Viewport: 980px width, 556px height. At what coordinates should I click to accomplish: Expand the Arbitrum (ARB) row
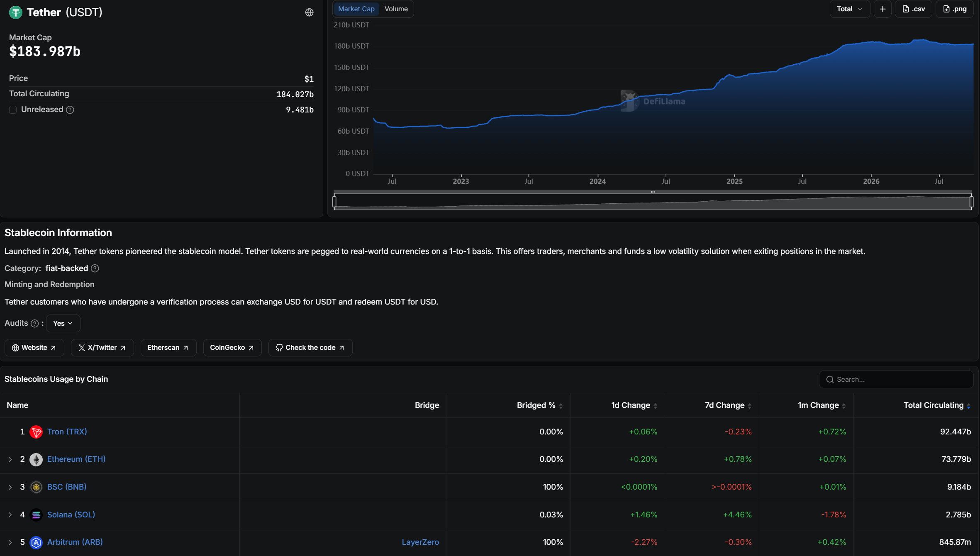pyautogui.click(x=10, y=542)
